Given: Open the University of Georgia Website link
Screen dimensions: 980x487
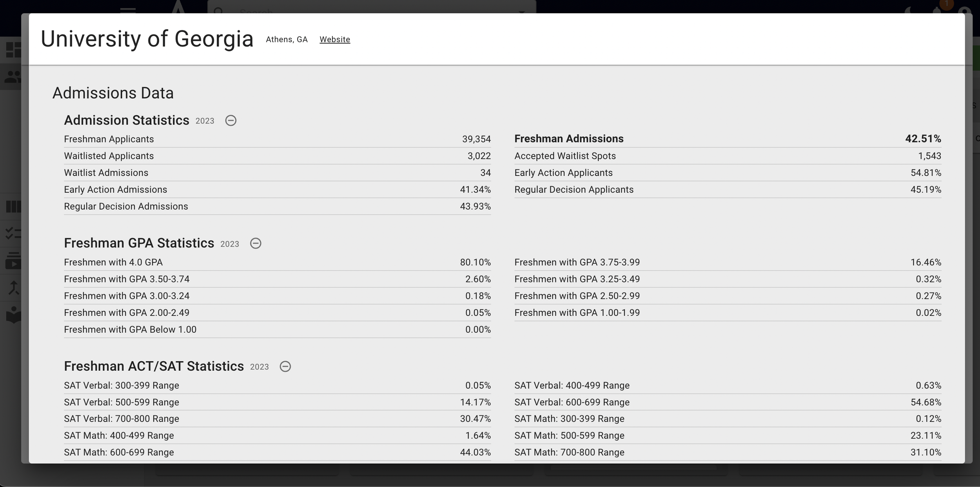Looking at the screenshot, I should click(x=335, y=39).
